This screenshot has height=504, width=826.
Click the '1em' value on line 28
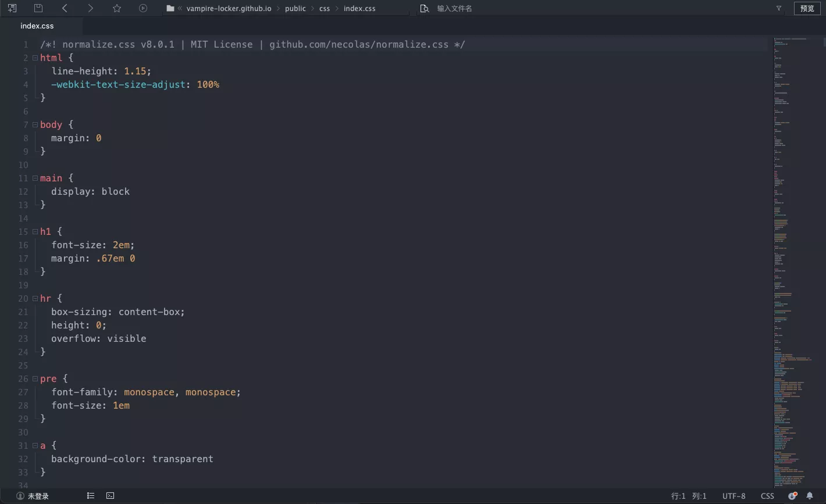(121, 405)
